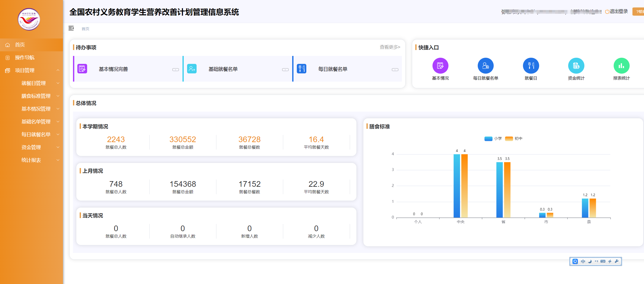644x284 pixels.
Task: Open 就餐日 quick entry icon
Action: tap(531, 66)
